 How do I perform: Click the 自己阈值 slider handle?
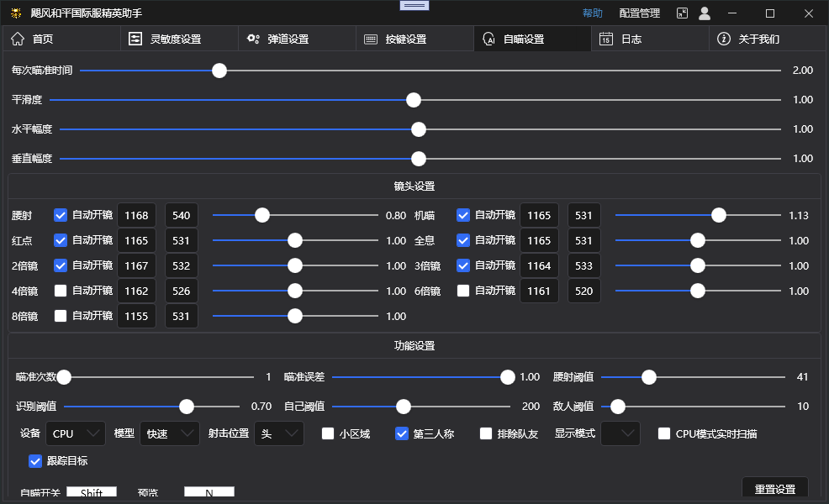click(x=404, y=407)
